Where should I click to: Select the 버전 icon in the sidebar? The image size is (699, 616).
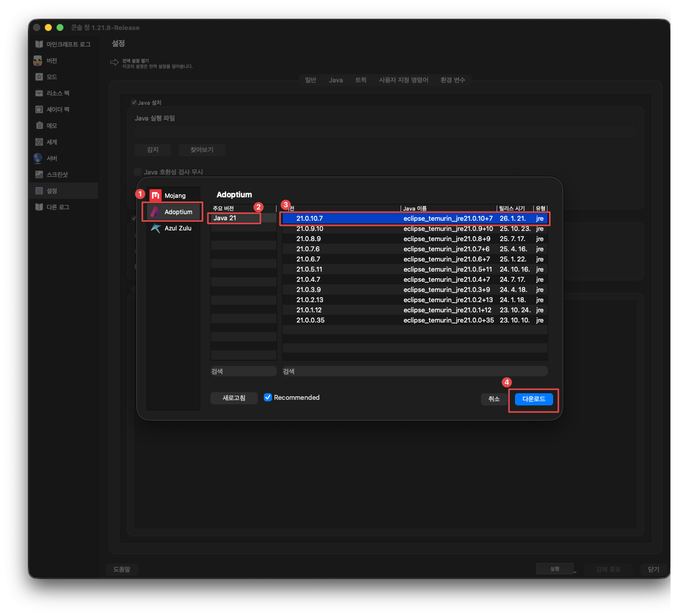click(x=38, y=61)
